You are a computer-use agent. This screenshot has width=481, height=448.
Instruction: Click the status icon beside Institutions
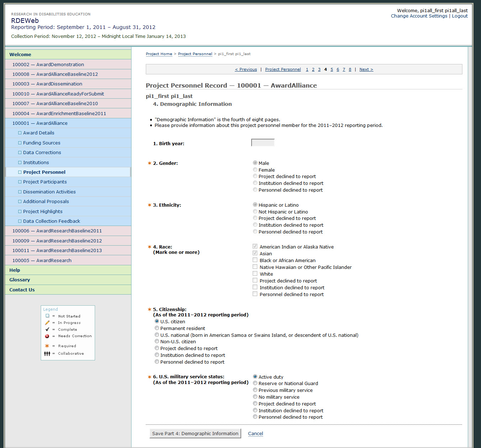pyautogui.click(x=20, y=163)
